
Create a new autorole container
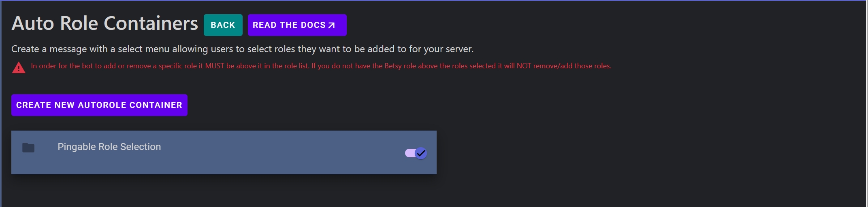pos(99,105)
